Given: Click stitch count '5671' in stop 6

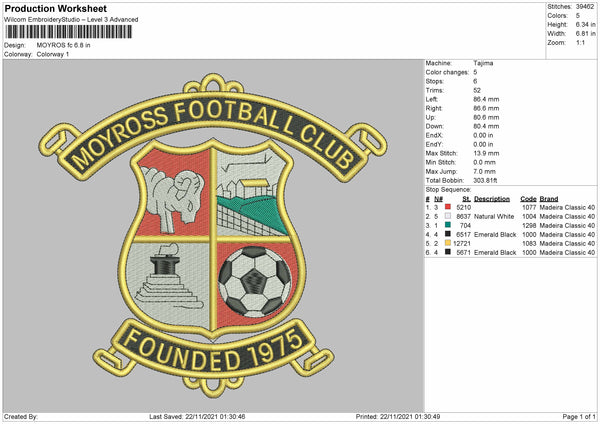Looking at the screenshot, I should point(463,253).
